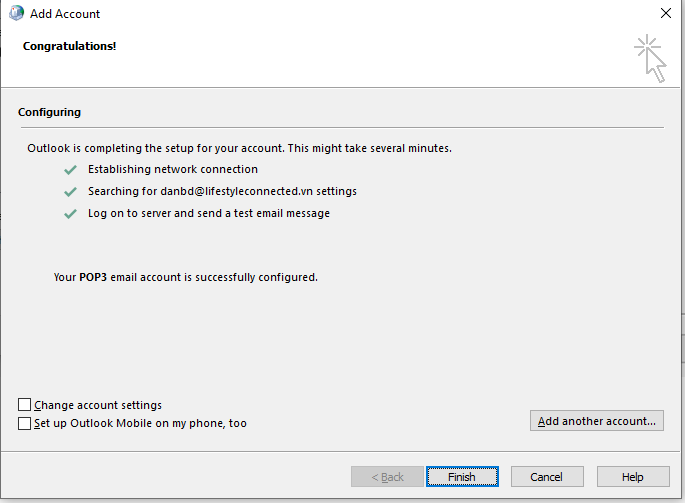Open Help for the Add Account dialog
The height and width of the screenshot is (503, 685).
633,477
